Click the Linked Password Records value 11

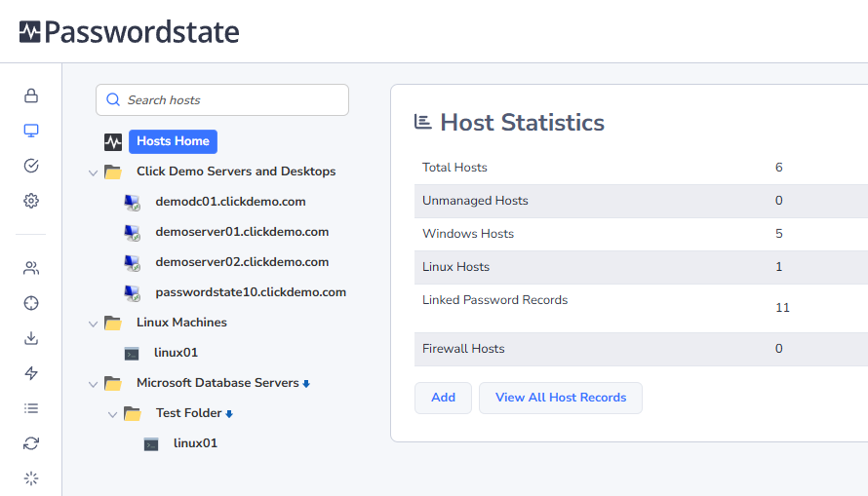coord(782,308)
